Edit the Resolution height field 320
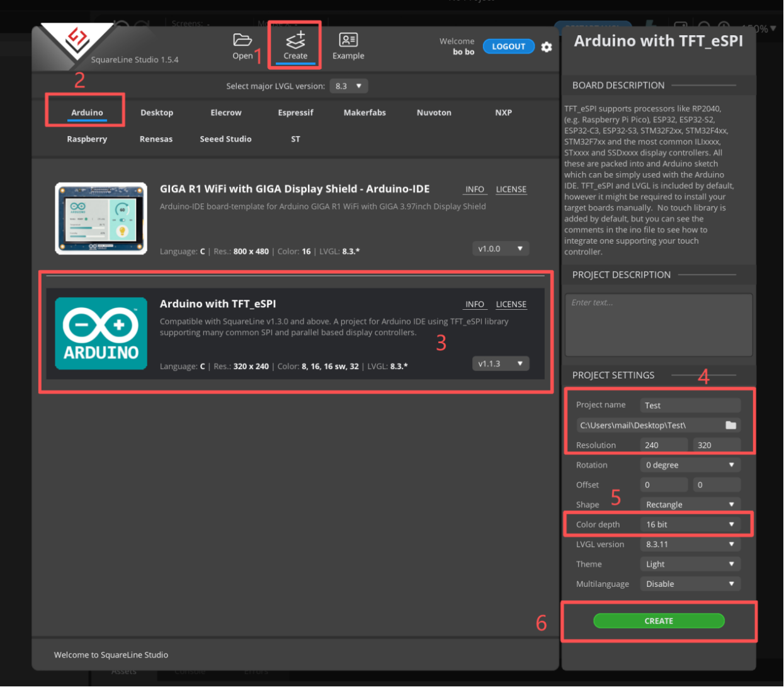 coord(717,445)
